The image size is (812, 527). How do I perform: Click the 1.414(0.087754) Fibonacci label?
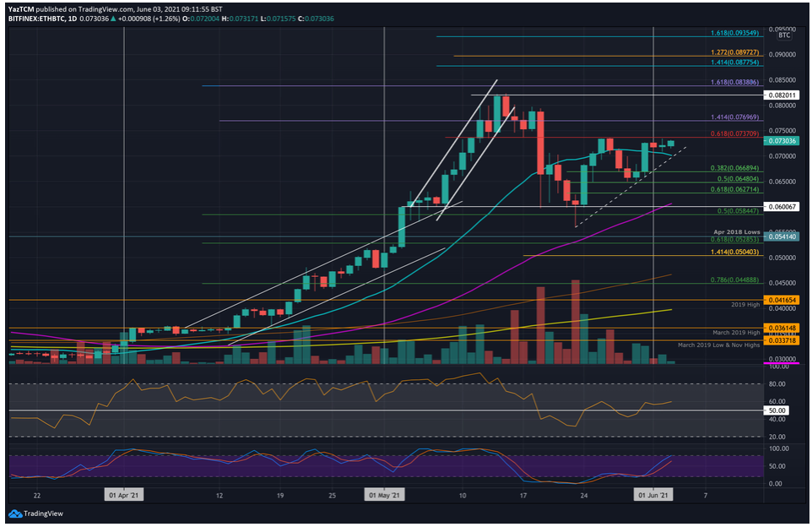coord(735,62)
